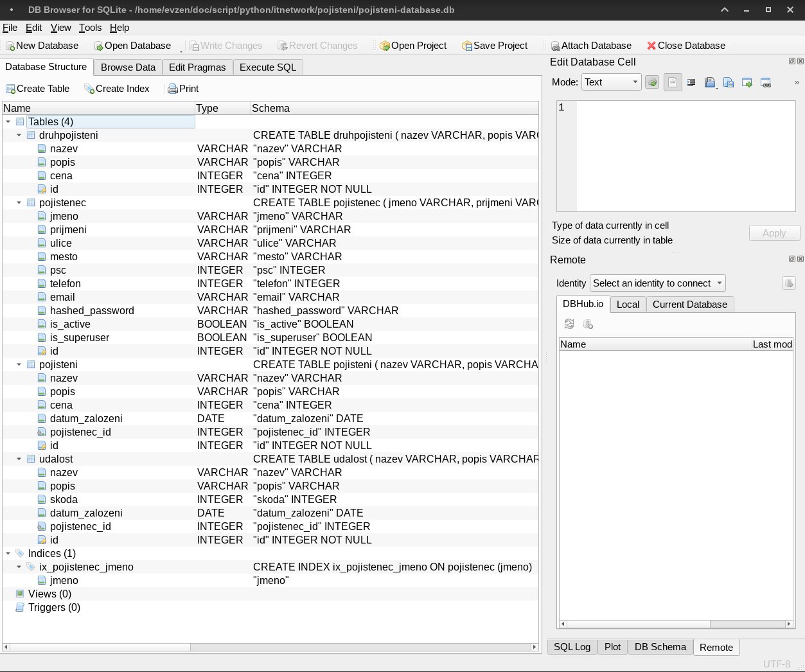Click the Open Project icon
Screen dimensions: 805x672
pos(385,46)
